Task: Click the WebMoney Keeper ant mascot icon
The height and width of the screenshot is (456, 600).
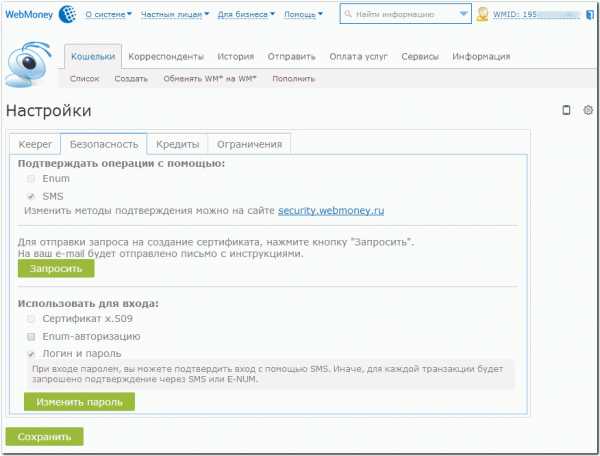Action: point(28,65)
